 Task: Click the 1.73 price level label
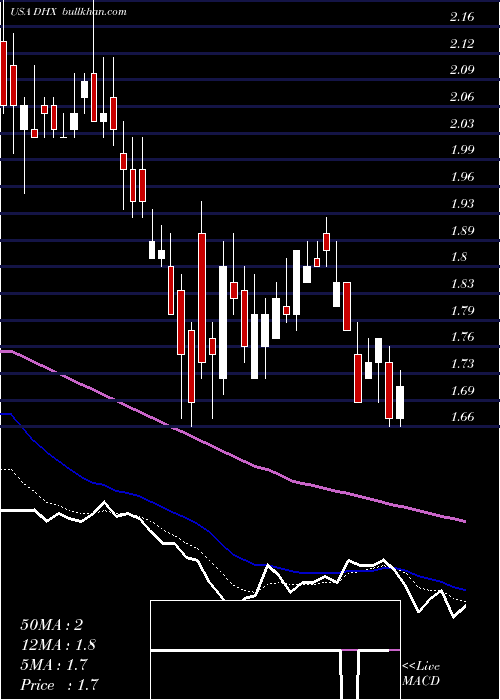(462, 364)
